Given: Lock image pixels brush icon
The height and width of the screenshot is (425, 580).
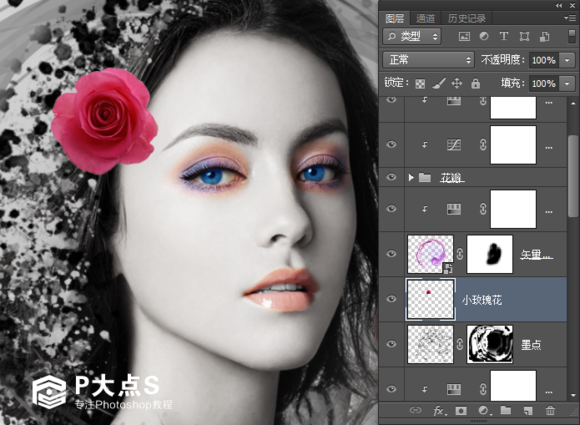Looking at the screenshot, I should [x=439, y=84].
